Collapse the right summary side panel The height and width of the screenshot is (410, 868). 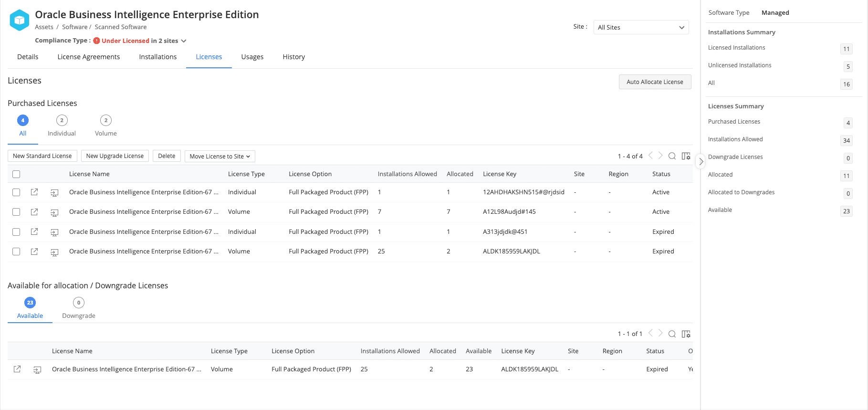pos(701,161)
